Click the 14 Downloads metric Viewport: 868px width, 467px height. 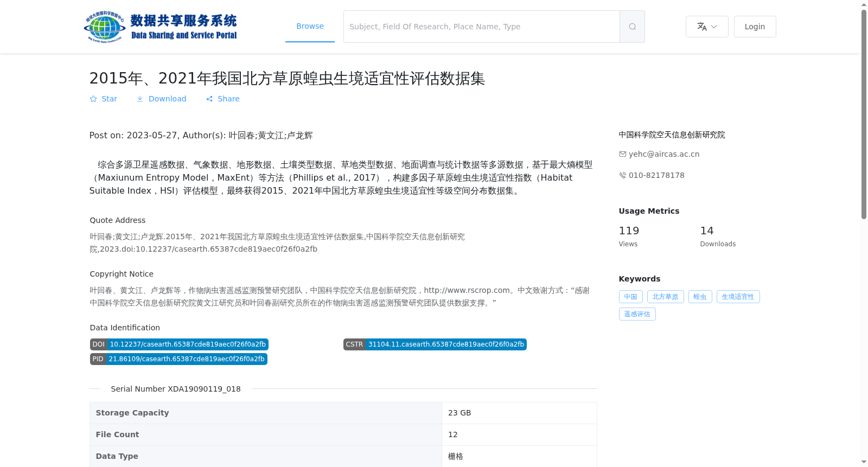tap(718, 236)
